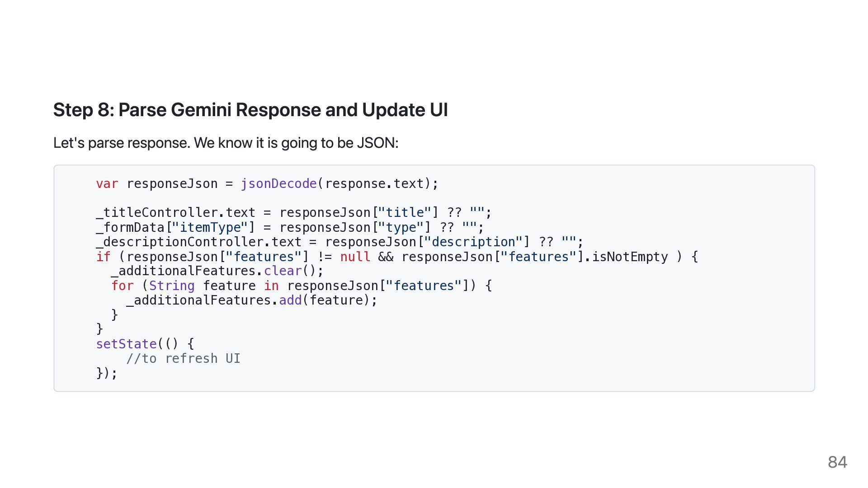The width and height of the screenshot is (868, 488).
Task: Click the if keyword in the condition
Action: coord(103,257)
